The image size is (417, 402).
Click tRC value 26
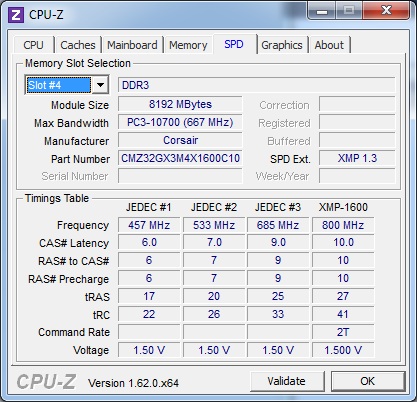coord(214,314)
